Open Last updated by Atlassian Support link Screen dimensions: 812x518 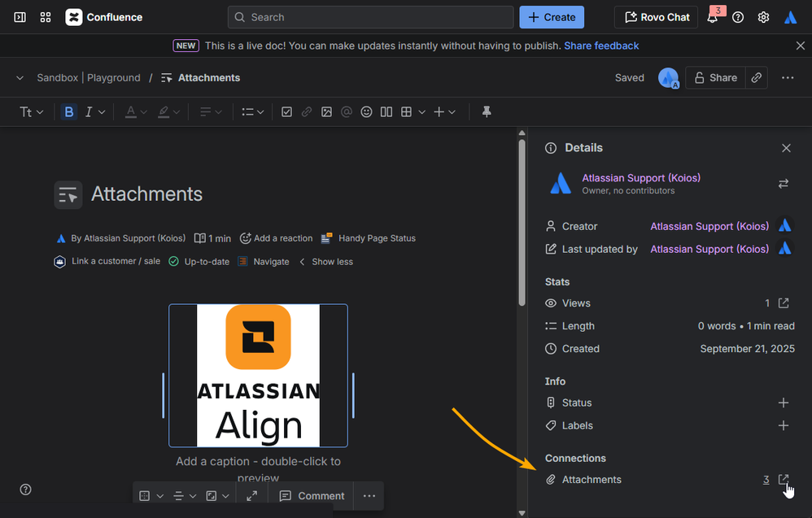[x=709, y=249]
